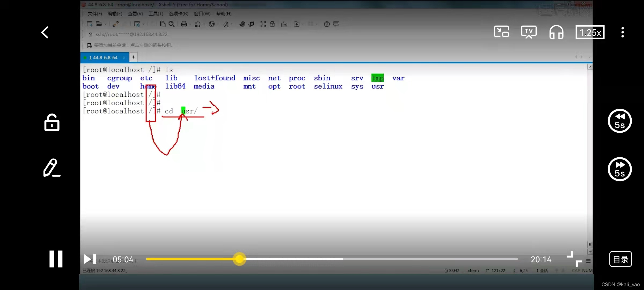Open the 选项卡(B) menu
Screen dimensions: 644x290
click(178, 14)
